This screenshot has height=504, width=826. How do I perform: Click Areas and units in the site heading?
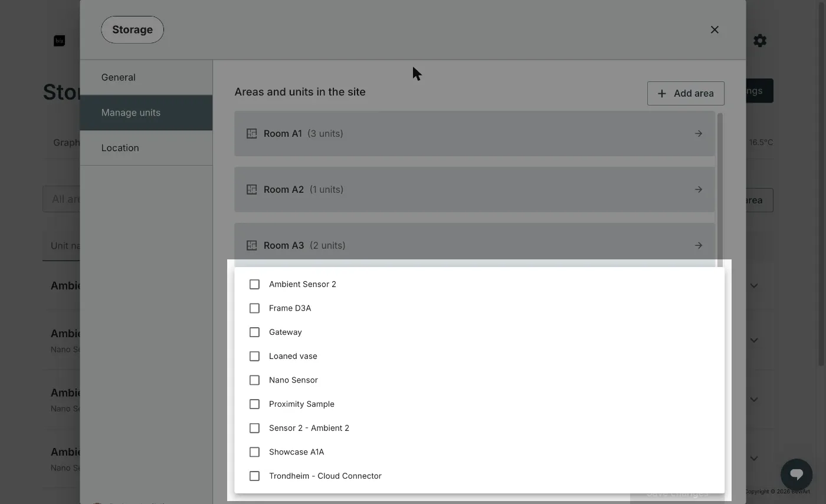[x=300, y=92]
